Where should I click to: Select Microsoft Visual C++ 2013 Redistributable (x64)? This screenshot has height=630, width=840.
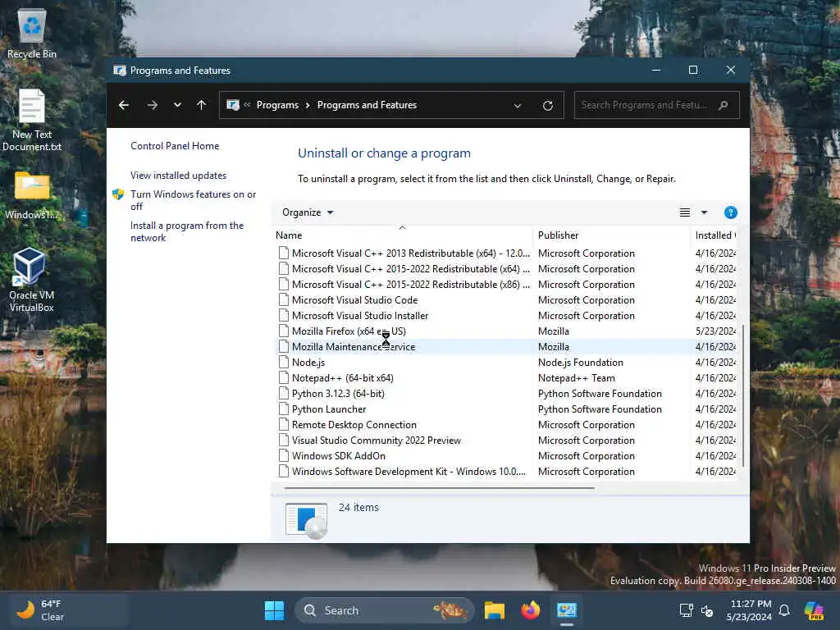506,253
